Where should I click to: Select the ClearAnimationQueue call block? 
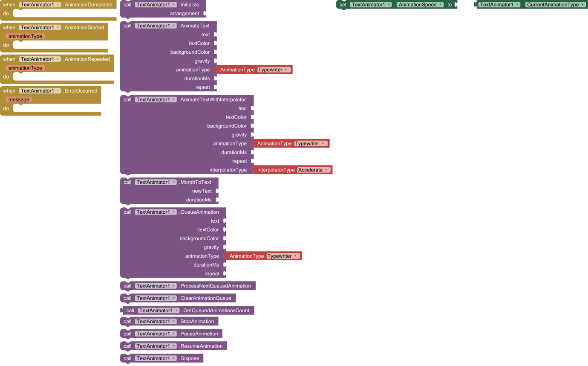click(x=207, y=298)
